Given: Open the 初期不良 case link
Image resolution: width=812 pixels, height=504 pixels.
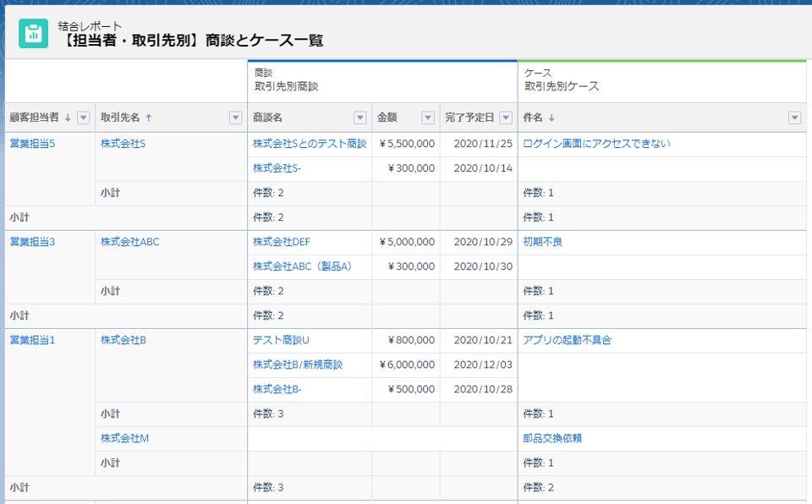Looking at the screenshot, I should 542,242.
